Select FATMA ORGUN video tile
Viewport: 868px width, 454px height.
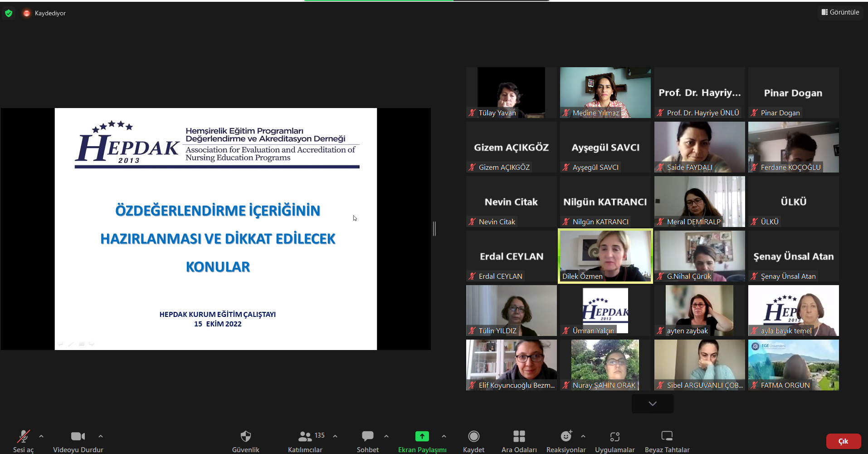pyautogui.click(x=794, y=365)
